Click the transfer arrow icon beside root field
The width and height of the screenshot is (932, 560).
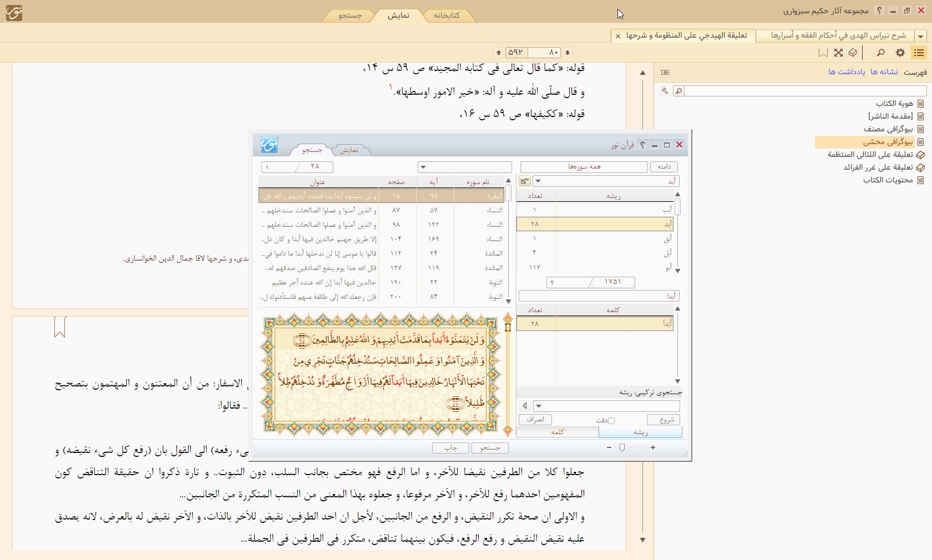tap(525, 181)
